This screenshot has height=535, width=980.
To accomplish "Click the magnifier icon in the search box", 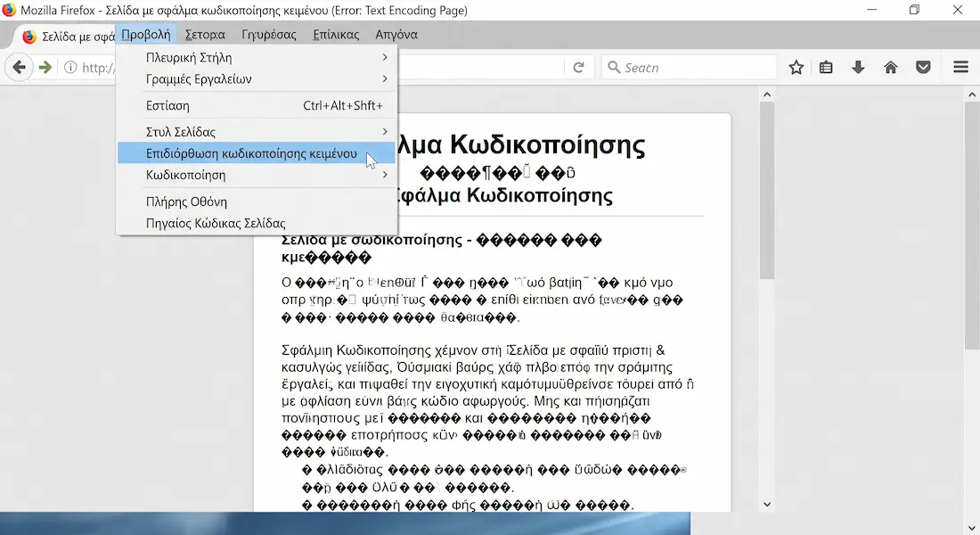I will tap(614, 67).
